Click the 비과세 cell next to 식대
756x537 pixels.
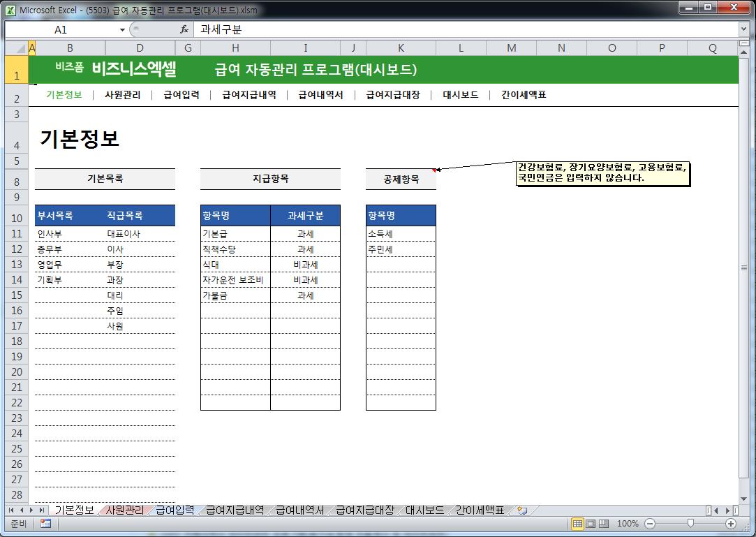[305, 265]
